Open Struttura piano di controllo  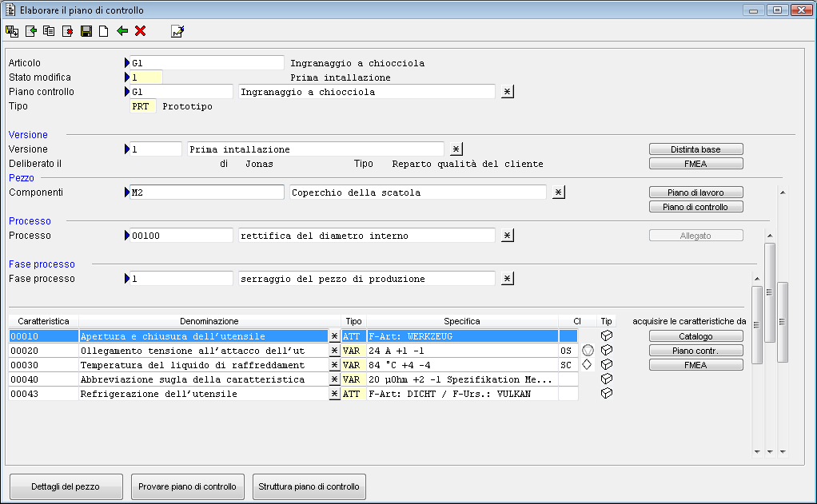point(309,486)
